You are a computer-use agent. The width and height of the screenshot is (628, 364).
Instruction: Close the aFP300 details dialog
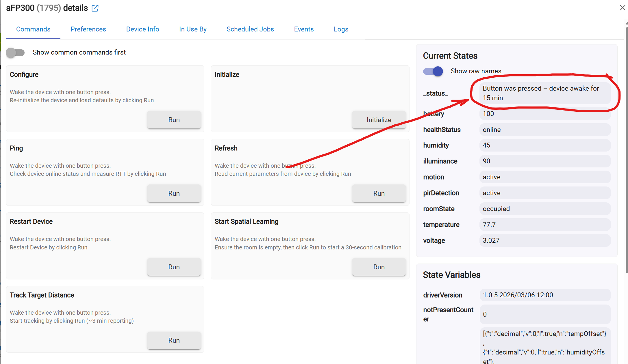tap(622, 8)
